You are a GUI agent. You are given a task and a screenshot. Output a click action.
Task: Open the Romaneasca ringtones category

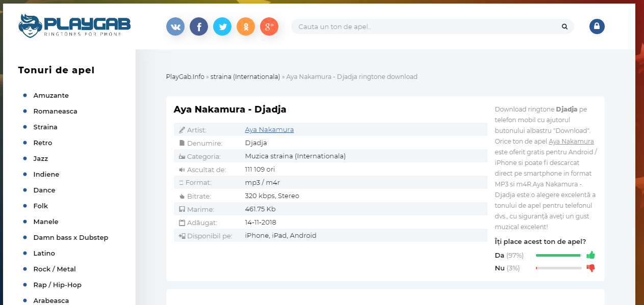[56, 111]
